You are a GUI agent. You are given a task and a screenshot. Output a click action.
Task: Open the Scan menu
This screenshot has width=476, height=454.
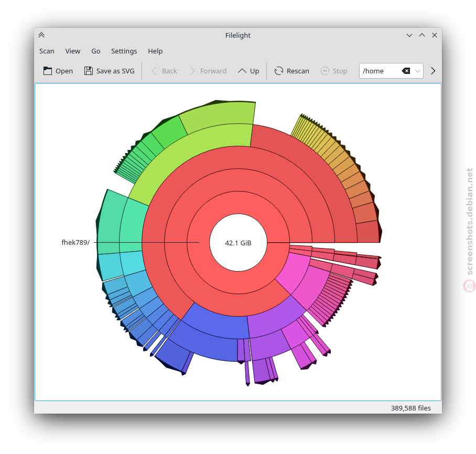coord(47,51)
